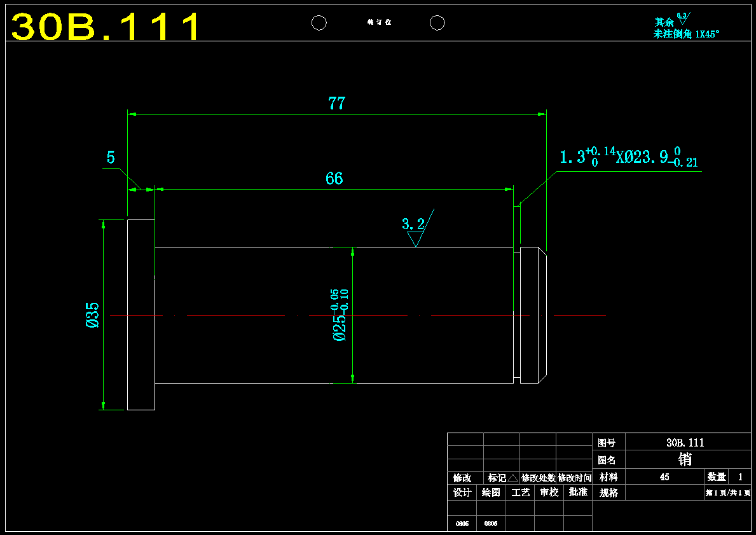Select the binding hole circle left of 装订位
Image resolution: width=756 pixels, height=535 pixels.
319,23
